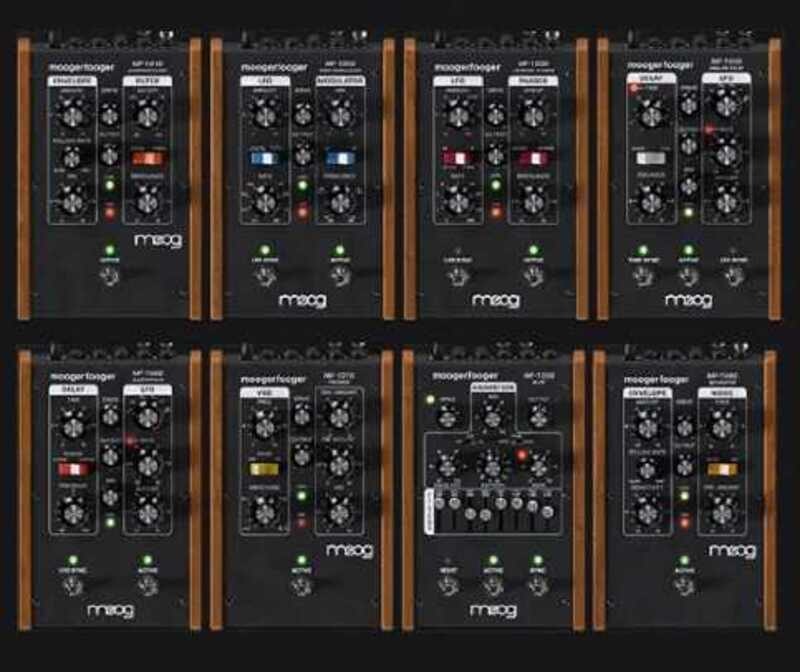Flip the red rocker switch in the Phaser section
Screen dimensions: 800x672
click(x=532, y=158)
